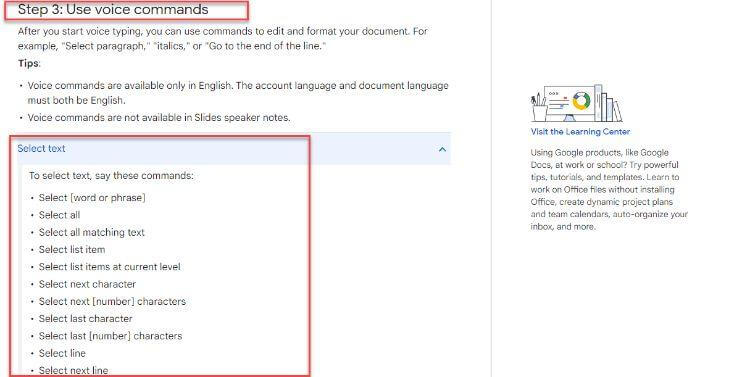
Task: Click the "Select last character" command
Action: click(86, 319)
